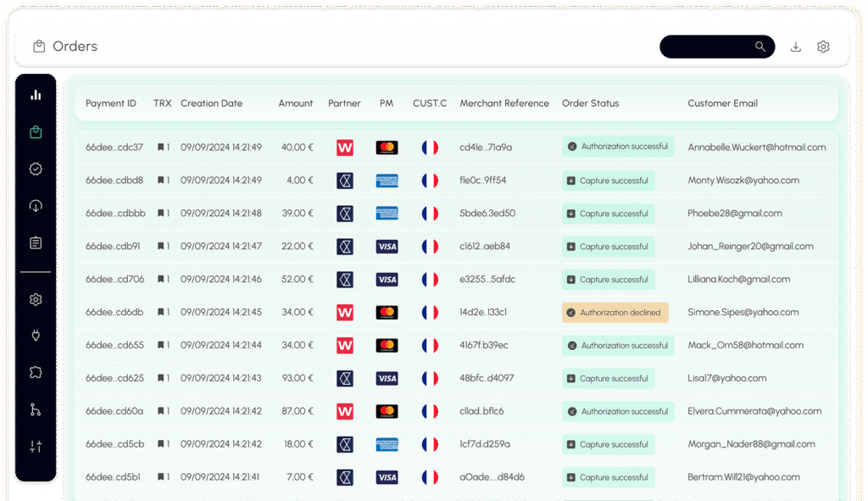Open the sliders adjustments sidebar icon

36,447
